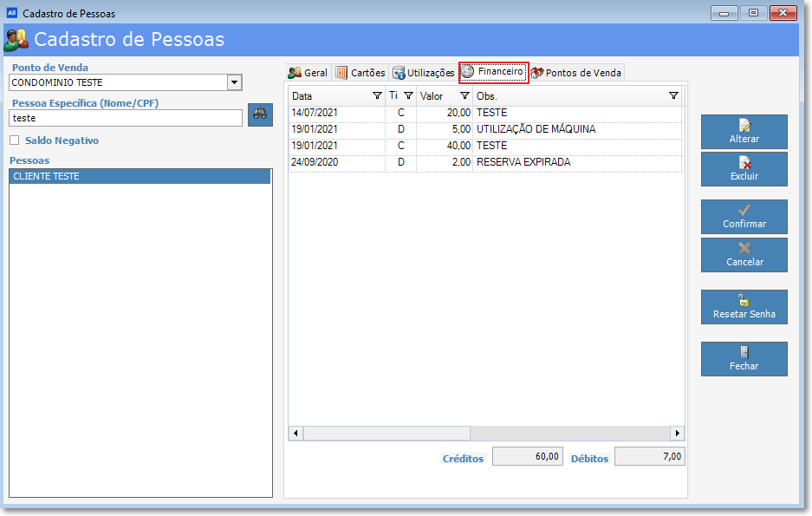Switch to the Utilizações tab
Viewport: 812px width, 516px height.
coord(423,73)
